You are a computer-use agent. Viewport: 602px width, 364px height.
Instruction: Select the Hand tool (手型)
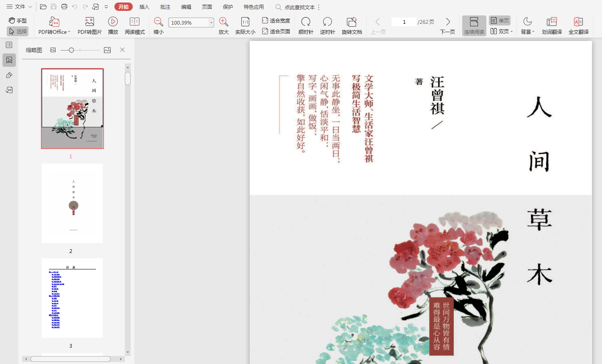18,20
